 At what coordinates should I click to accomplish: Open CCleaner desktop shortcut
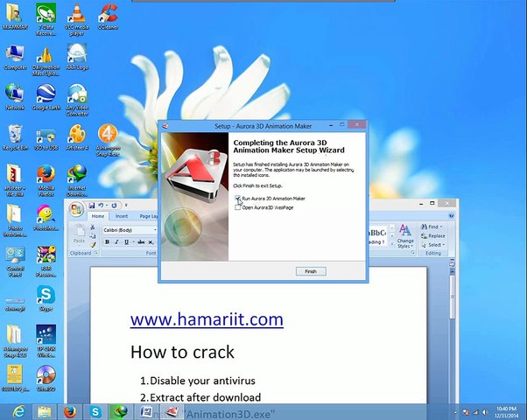pyautogui.click(x=108, y=16)
